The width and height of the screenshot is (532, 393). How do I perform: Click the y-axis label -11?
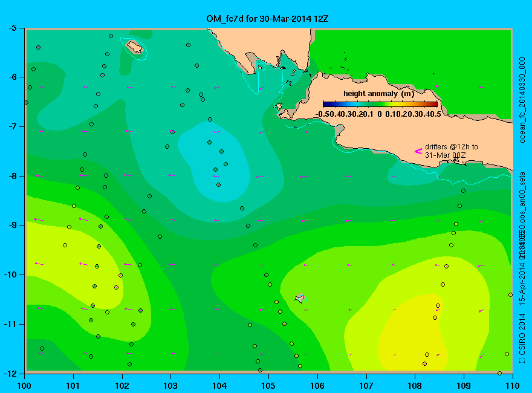coord(10,324)
